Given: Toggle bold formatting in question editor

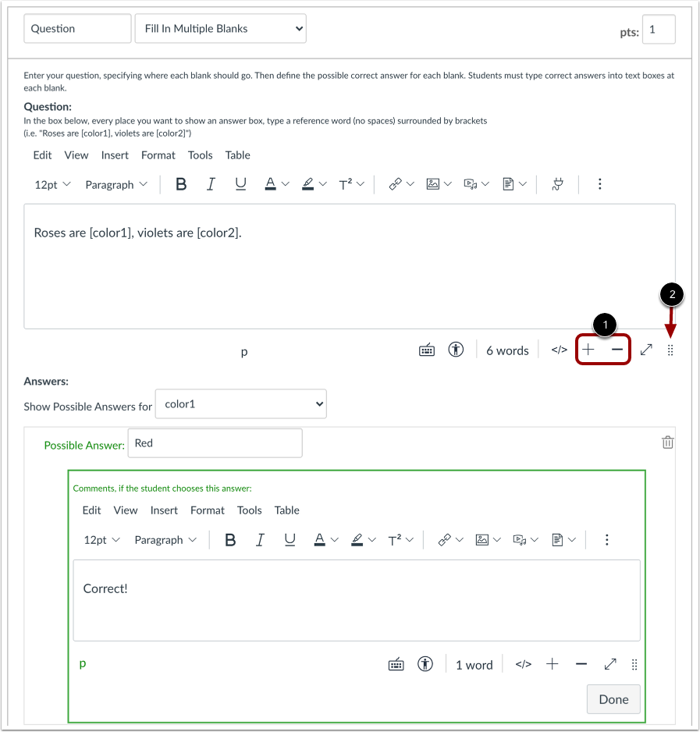Looking at the screenshot, I should click(180, 184).
